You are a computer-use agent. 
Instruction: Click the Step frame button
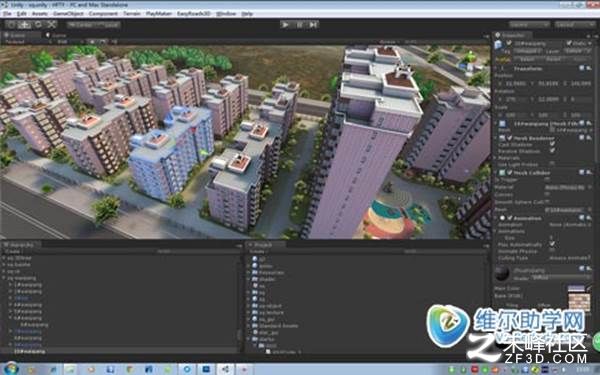[x=313, y=24]
